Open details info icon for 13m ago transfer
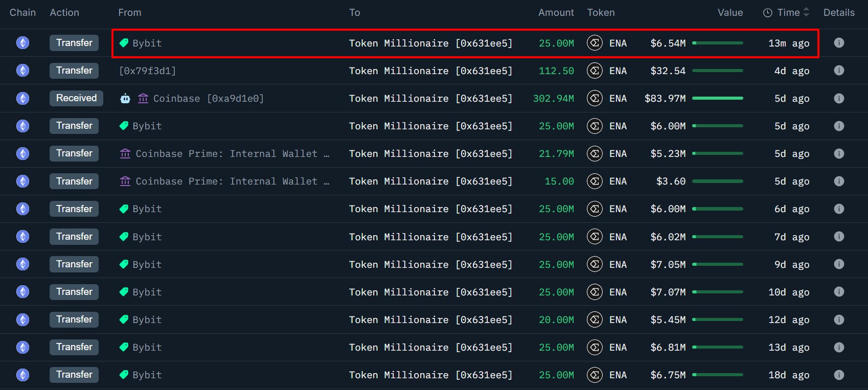 coord(839,43)
